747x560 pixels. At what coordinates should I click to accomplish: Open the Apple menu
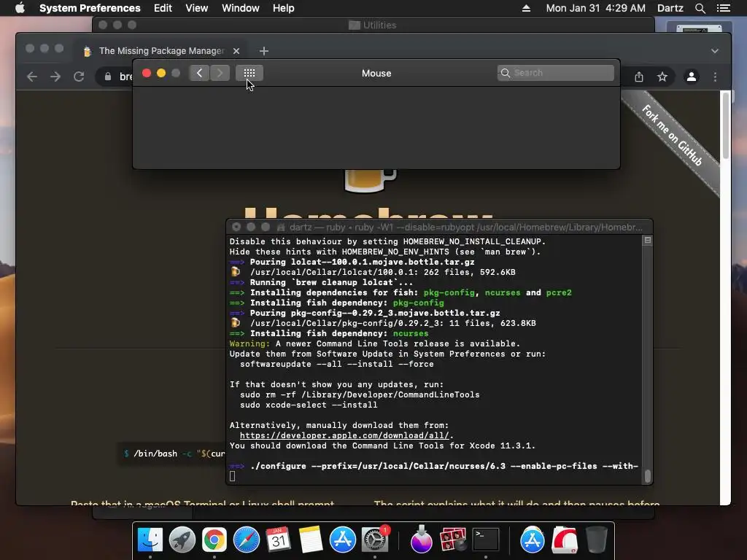20,8
